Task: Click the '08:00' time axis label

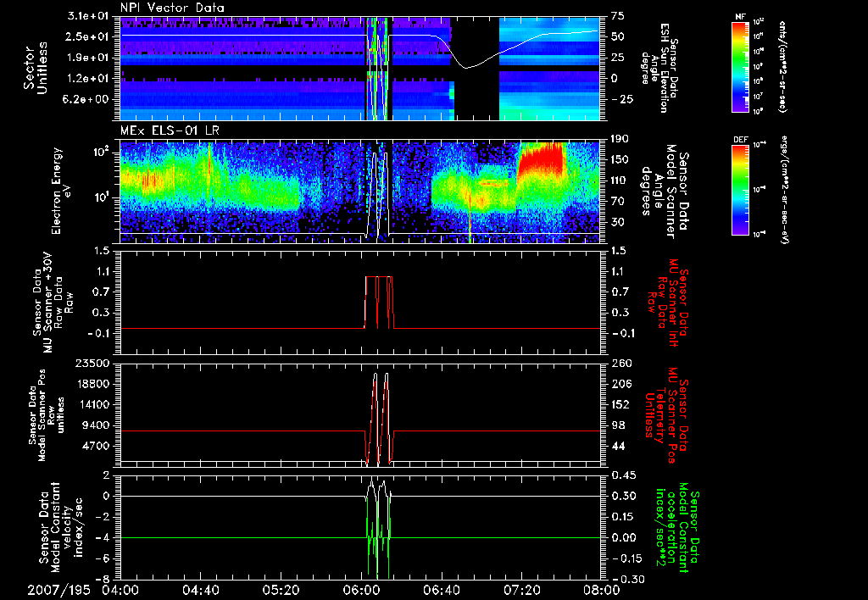Action: click(602, 591)
